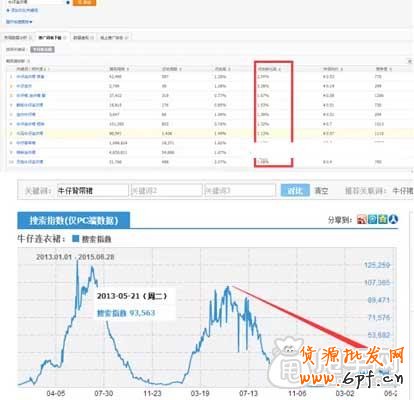The width and height of the screenshot is (414, 400).
Task: Click the tooltip date 2013-05-21
Action: [x=132, y=296]
